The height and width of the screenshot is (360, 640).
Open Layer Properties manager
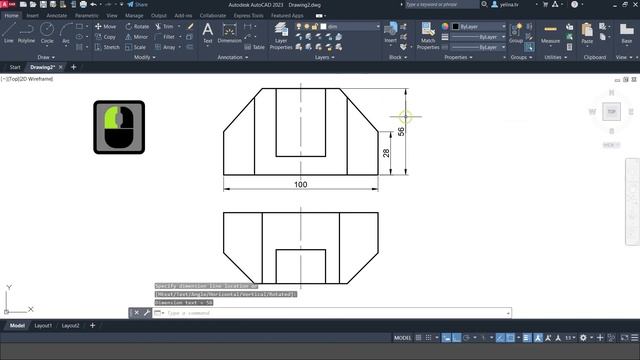click(x=281, y=36)
